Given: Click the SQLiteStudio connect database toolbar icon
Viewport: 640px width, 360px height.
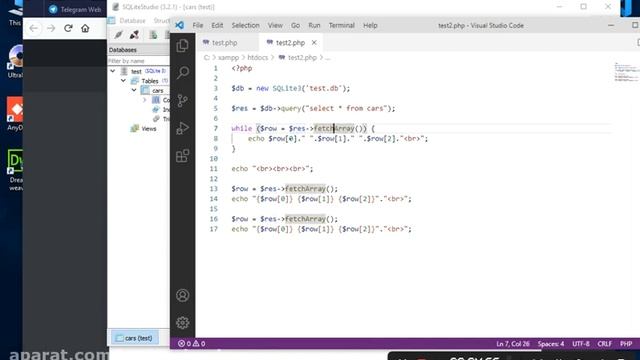Looking at the screenshot, I should point(118,35).
